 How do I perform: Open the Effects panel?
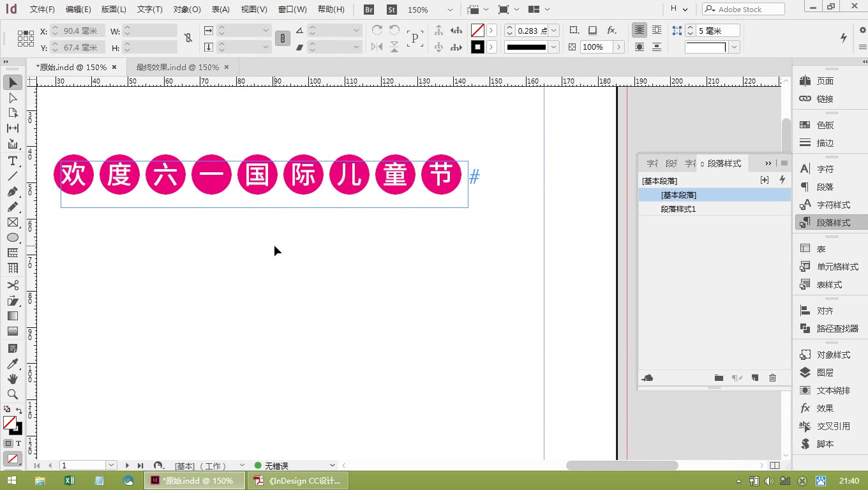click(x=826, y=408)
